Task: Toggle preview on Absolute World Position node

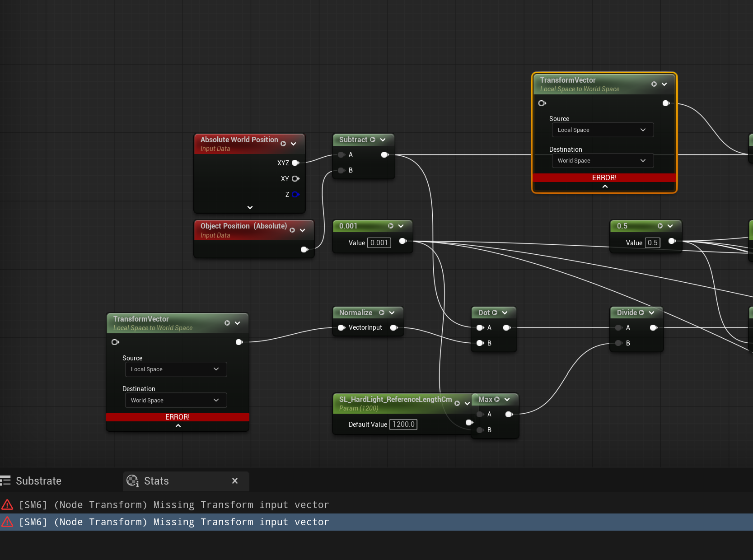Action: pyautogui.click(x=283, y=144)
